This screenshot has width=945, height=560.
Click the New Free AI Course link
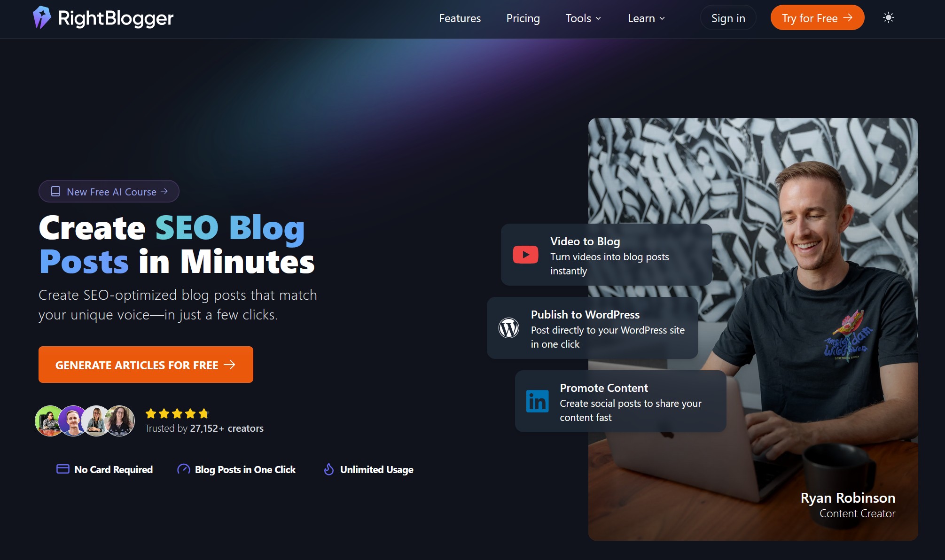coord(109,191)
